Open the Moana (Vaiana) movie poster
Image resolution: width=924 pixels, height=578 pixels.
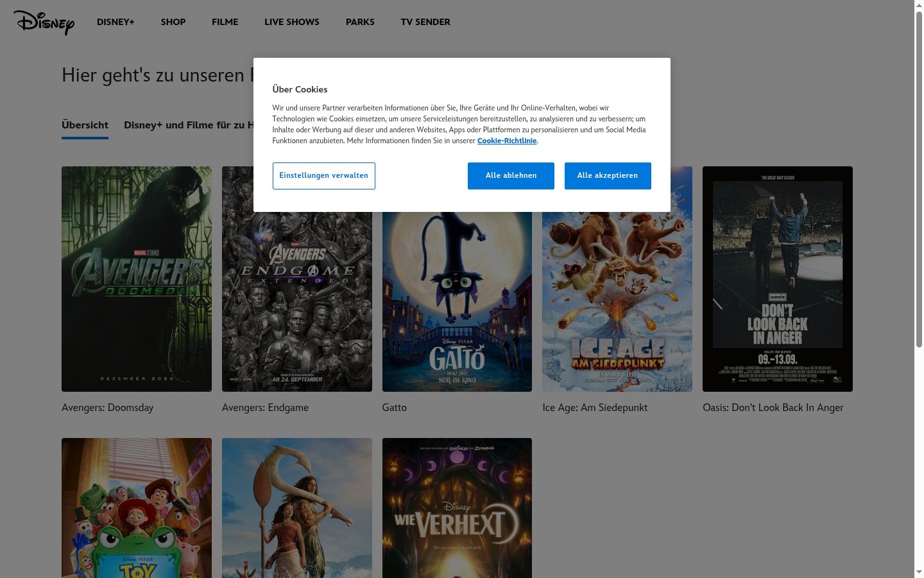[297, 508]
